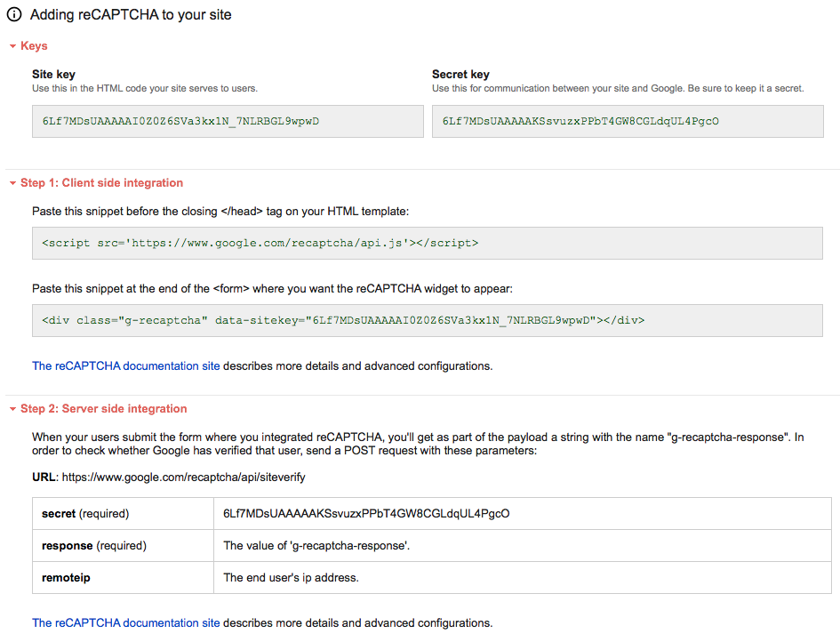This screenshot has width=840, height=642.
Task: Open reCAPTCHA documentation link under Step 2
Action: coord(126,622)
